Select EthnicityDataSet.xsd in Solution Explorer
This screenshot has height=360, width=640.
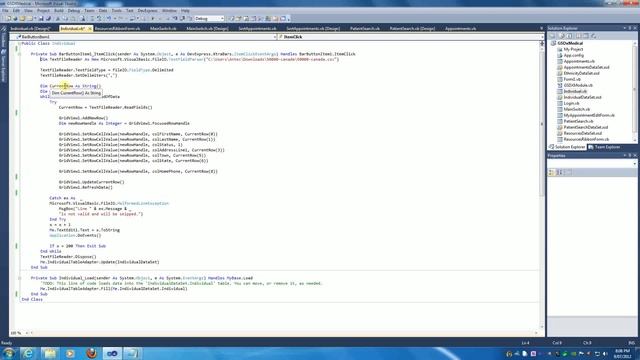581,73
